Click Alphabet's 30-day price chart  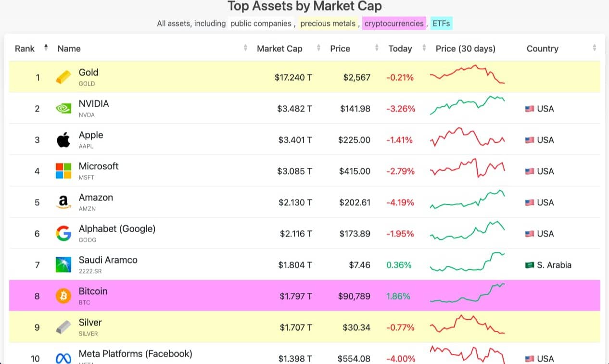click(467, 231)
